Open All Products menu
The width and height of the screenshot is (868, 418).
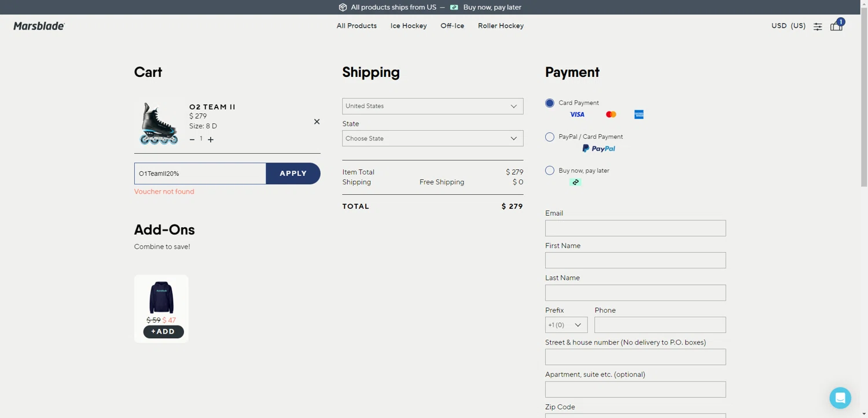(356, 26)
